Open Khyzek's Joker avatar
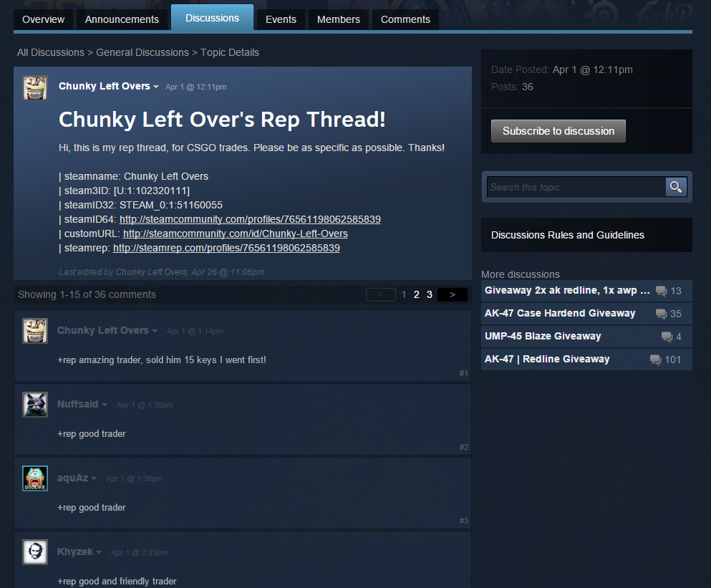 click(35, 552)
